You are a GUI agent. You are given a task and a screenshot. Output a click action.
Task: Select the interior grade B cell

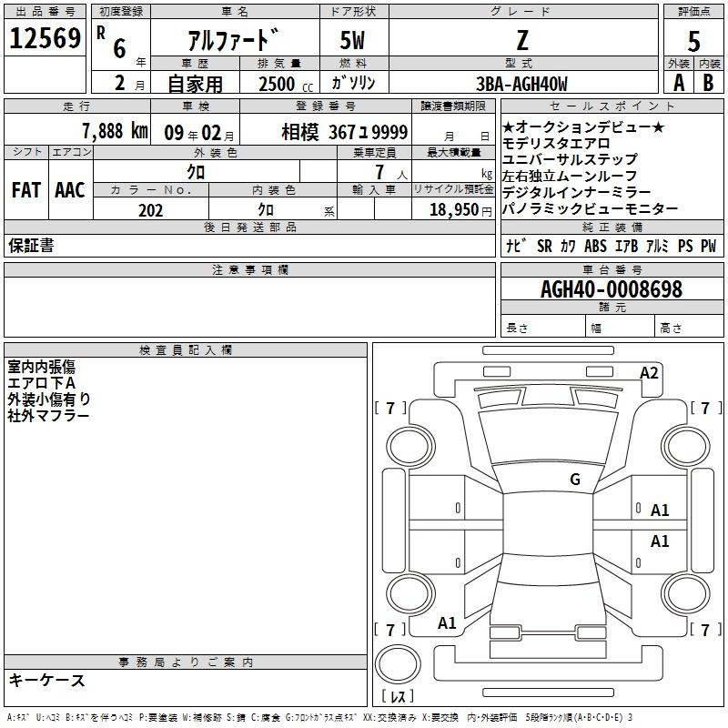click(708, 83)
